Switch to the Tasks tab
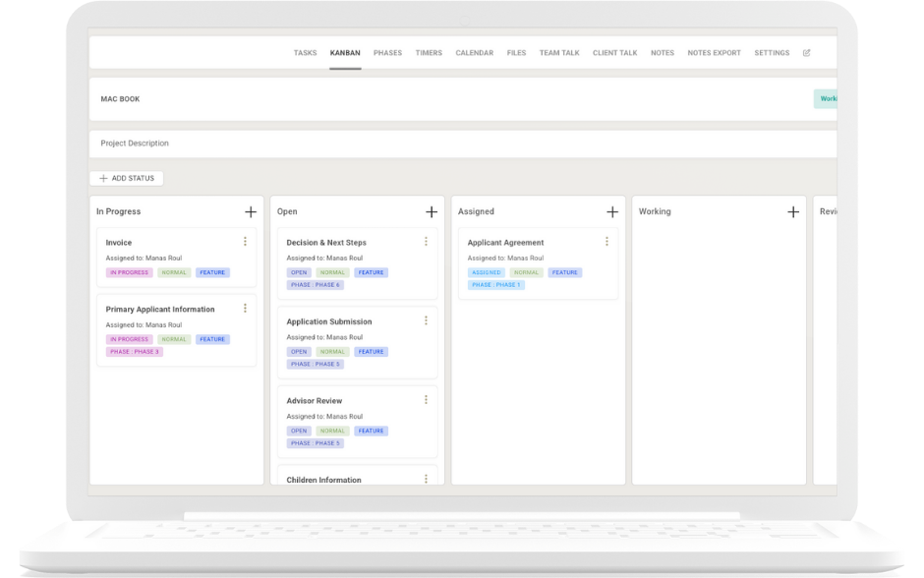The image size is (924, 578). tap(305, 53)
